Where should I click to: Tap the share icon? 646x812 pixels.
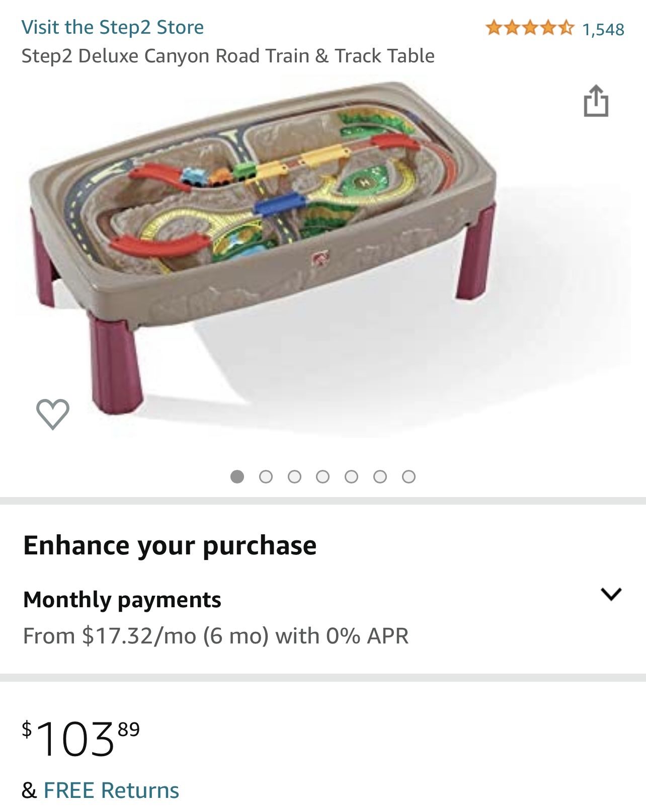596,101
